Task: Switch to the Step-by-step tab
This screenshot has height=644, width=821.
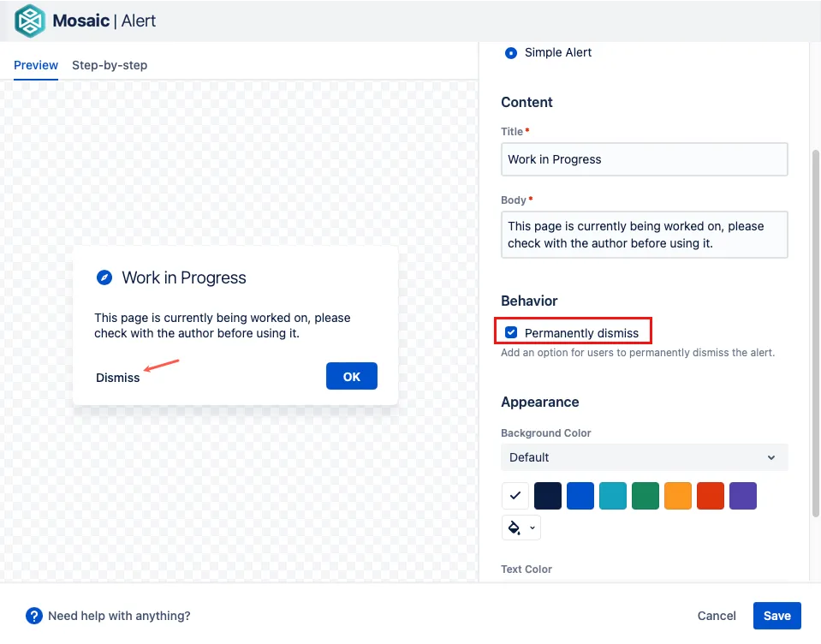Action: (110, 65)
